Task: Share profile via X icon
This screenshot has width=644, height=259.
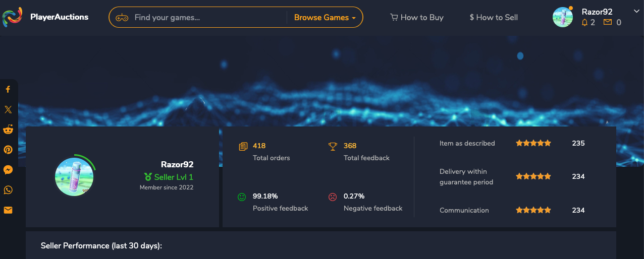Action: (8, 109)
